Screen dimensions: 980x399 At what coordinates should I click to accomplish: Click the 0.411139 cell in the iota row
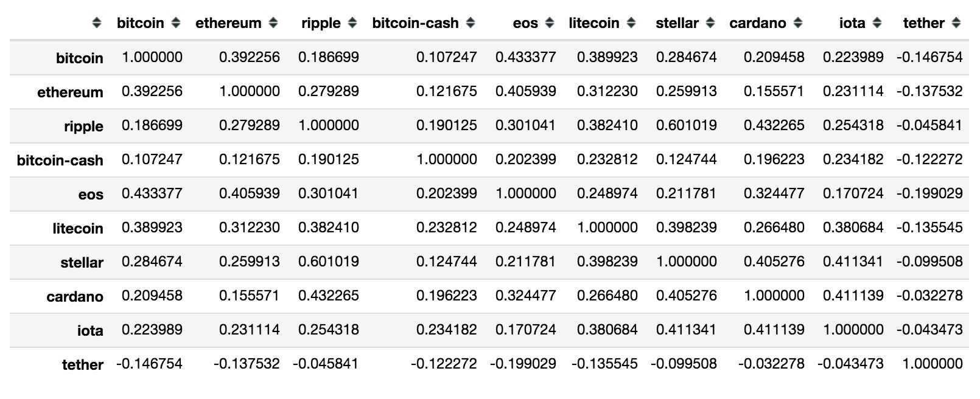pos(774,330)
